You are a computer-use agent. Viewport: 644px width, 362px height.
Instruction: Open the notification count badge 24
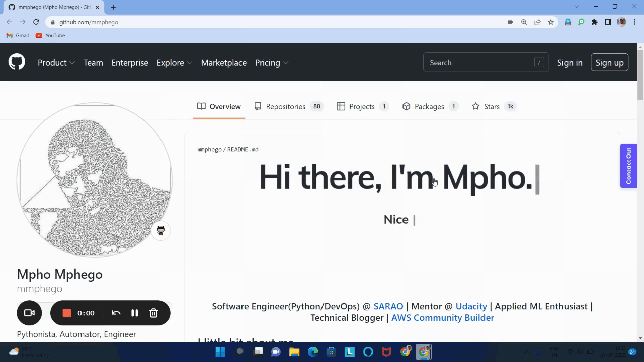coord(632,352)
